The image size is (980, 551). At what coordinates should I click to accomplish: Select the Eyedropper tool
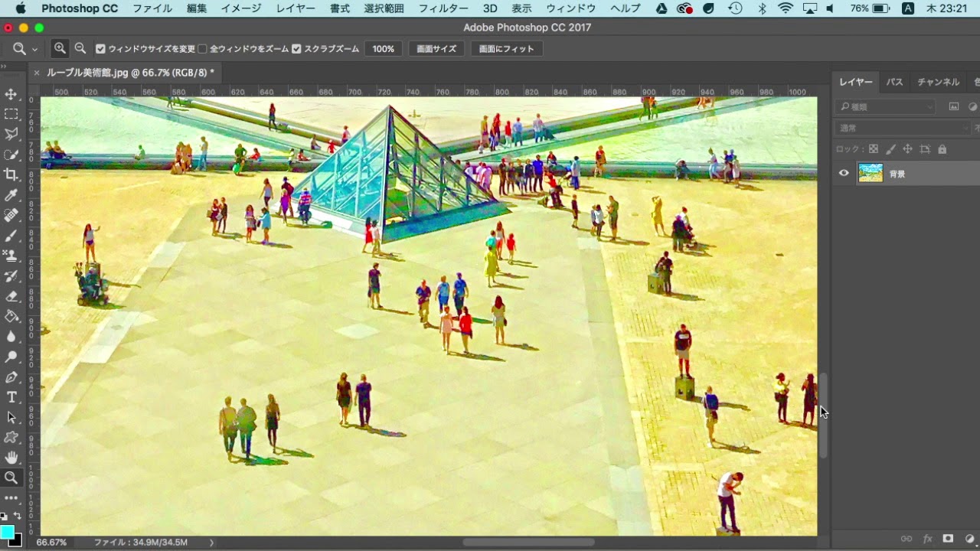(11, 195)
